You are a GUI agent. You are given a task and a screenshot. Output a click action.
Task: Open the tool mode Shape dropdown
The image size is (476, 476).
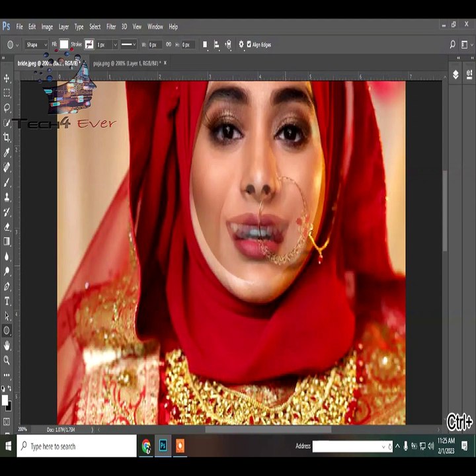tap(36, 45)
